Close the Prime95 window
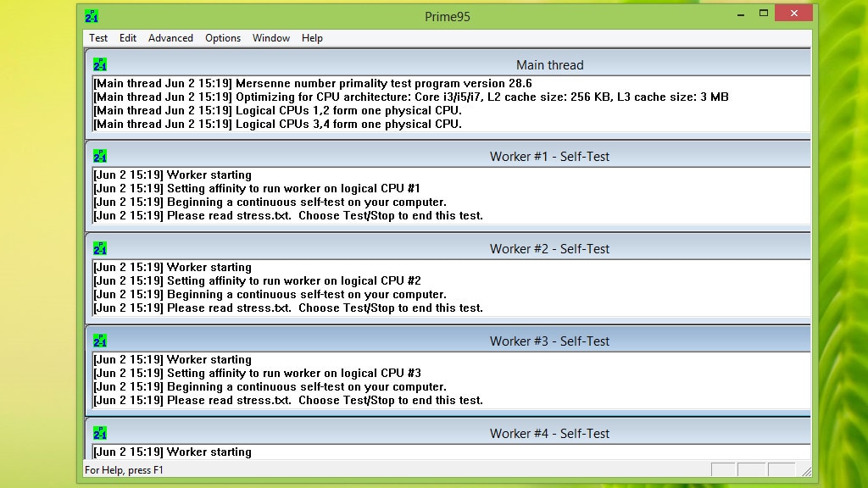Screen dimensions: 868x488 [793, 14]
